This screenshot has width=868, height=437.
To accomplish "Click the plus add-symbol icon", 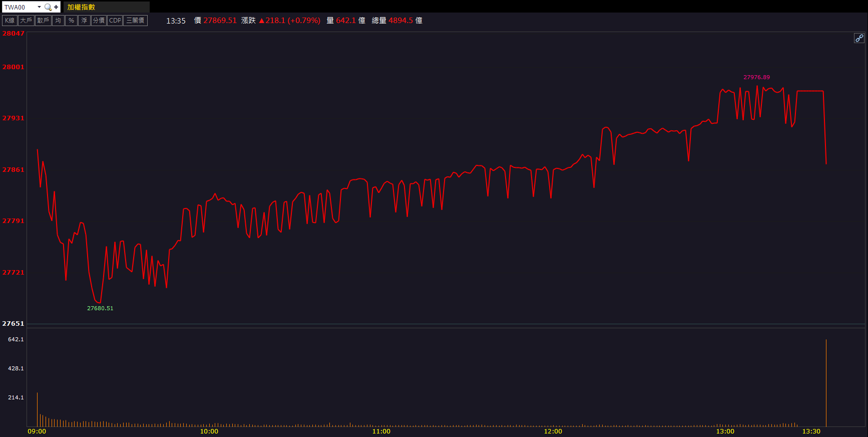I will [56, 7].
